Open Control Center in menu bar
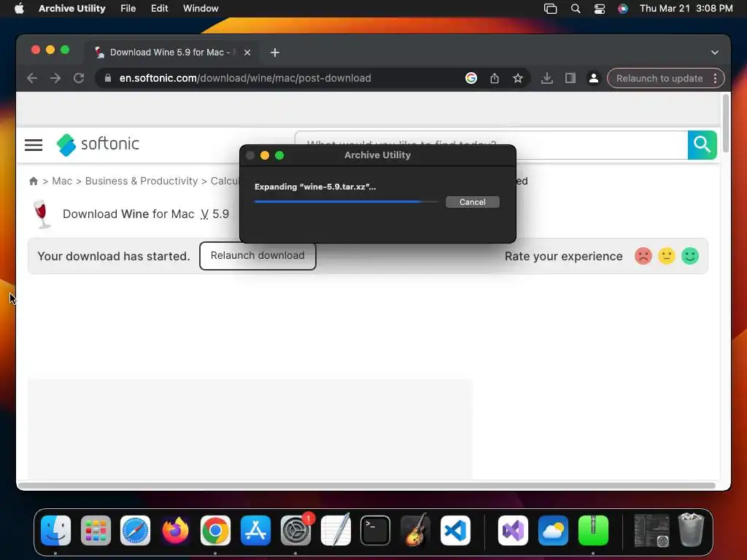This screenshot has height=560, width=747. tap(599, 9)
